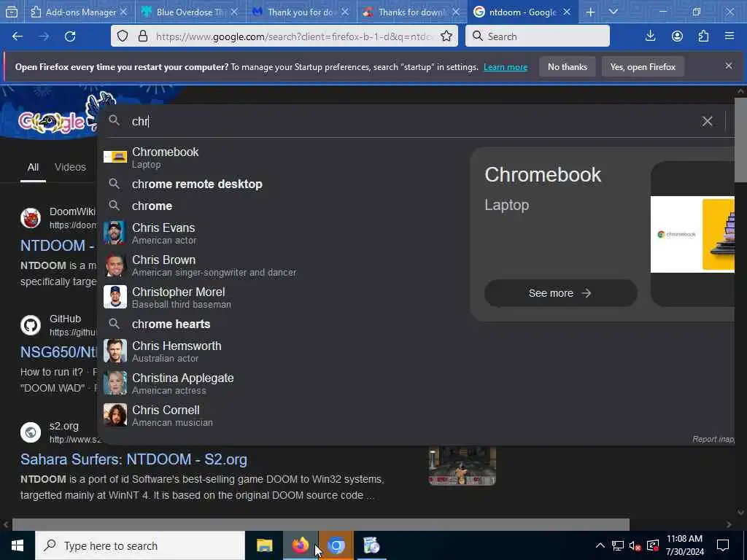This screenshot has height=560, width=747.
Task: Clear the Google search box text
Action: point(707,122)
